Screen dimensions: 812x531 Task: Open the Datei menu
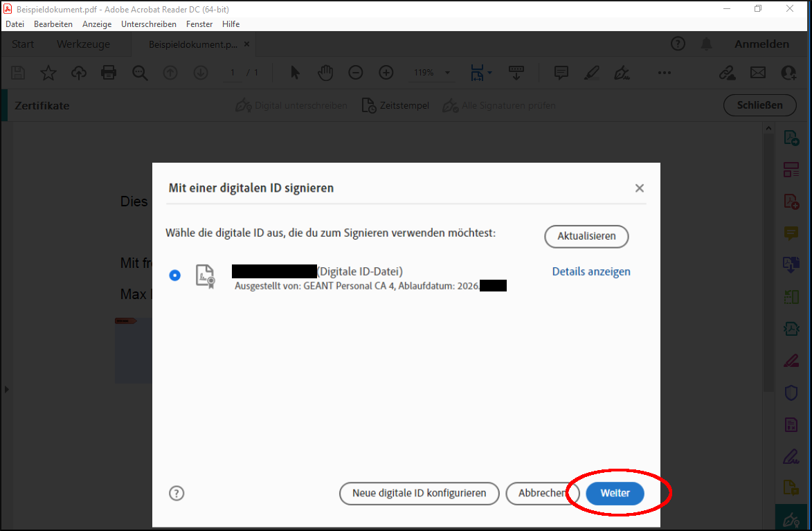coord(15,24)
